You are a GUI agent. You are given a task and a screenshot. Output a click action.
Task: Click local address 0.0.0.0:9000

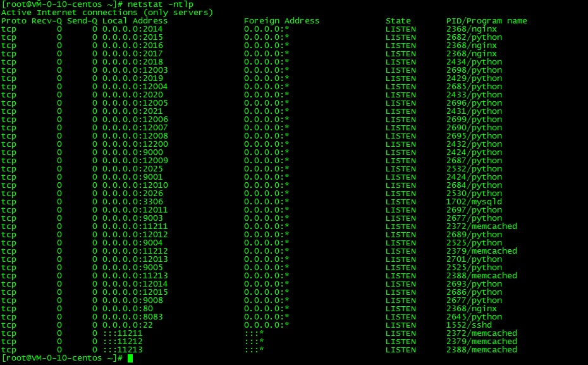[133, 152]
